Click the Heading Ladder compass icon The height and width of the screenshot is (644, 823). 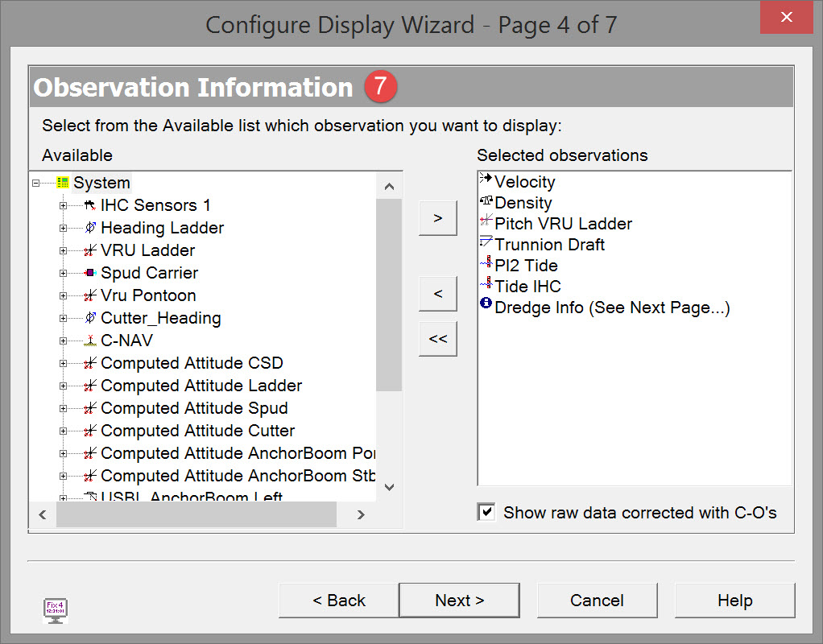(90, 228)
